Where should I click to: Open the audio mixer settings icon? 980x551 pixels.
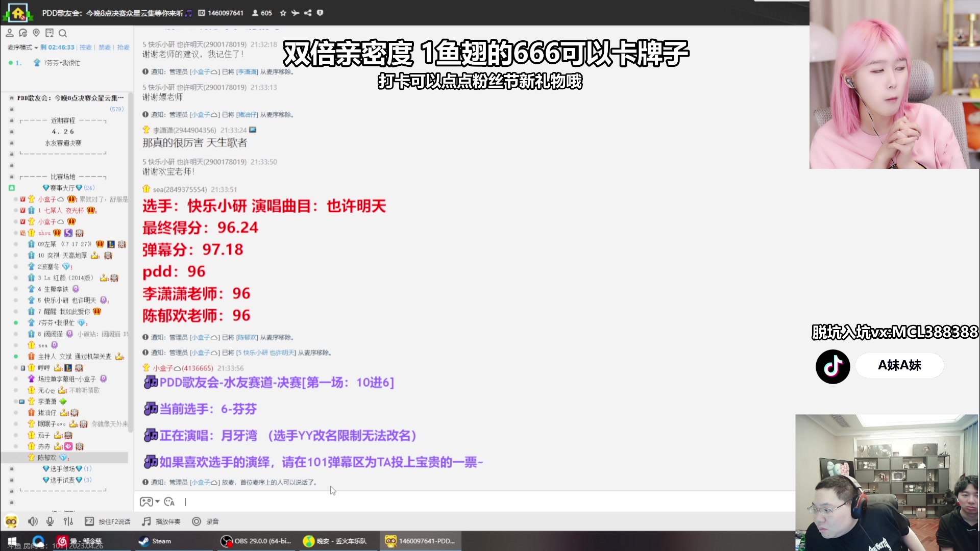point(68,521)
